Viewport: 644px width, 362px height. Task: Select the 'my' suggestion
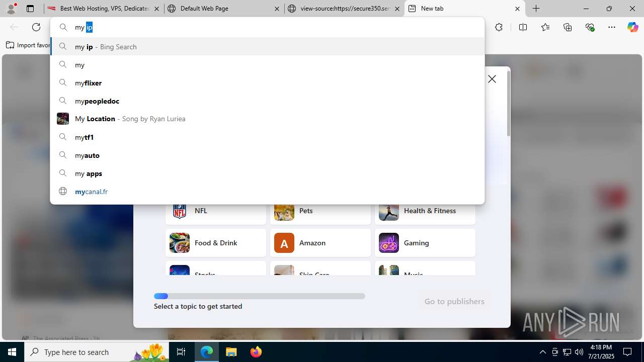pyautogui.click(x=267, y=65)
